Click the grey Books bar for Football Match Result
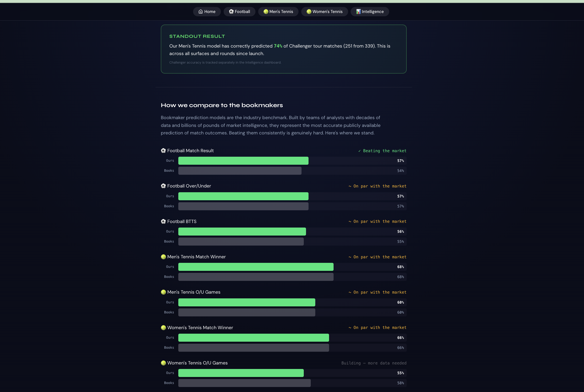584x392 pixels. [x=240, y=171]
